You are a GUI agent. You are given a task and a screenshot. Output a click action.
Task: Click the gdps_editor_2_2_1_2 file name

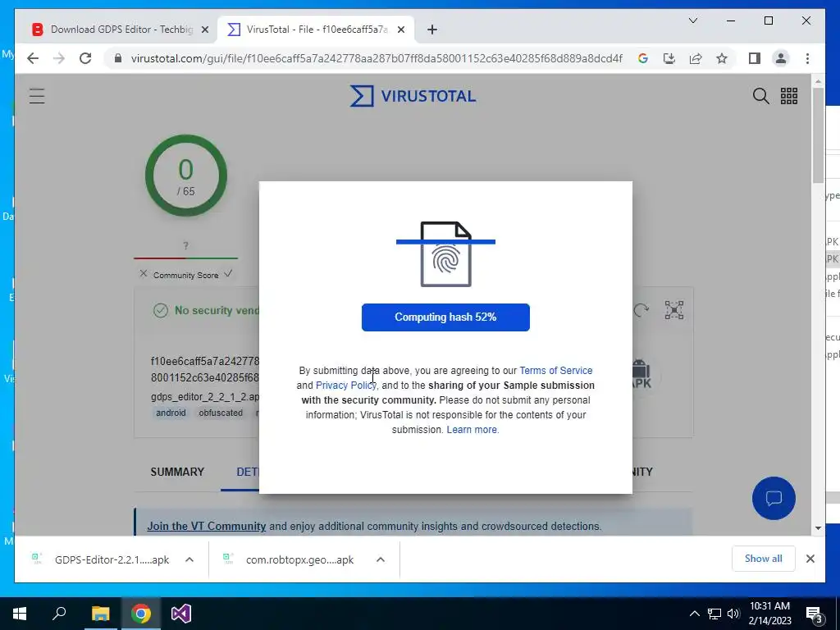coord(204,397)
